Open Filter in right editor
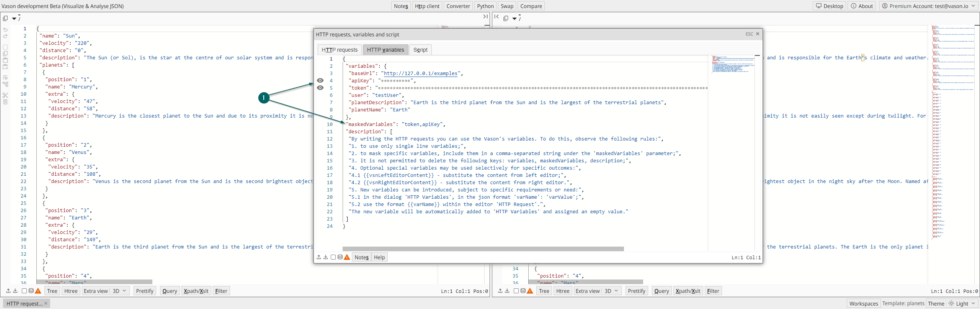 (x=713, y=291)
